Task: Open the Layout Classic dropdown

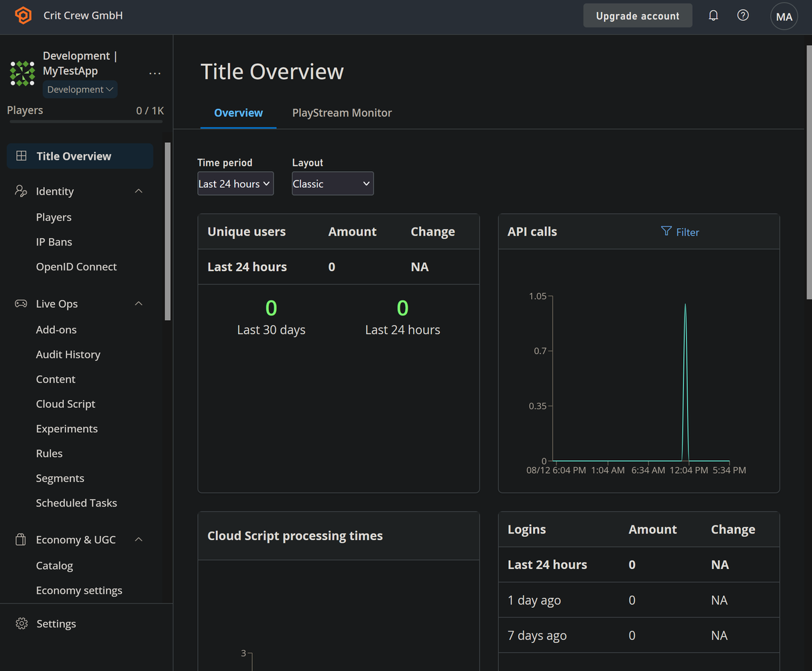Action: coord(333,184)
